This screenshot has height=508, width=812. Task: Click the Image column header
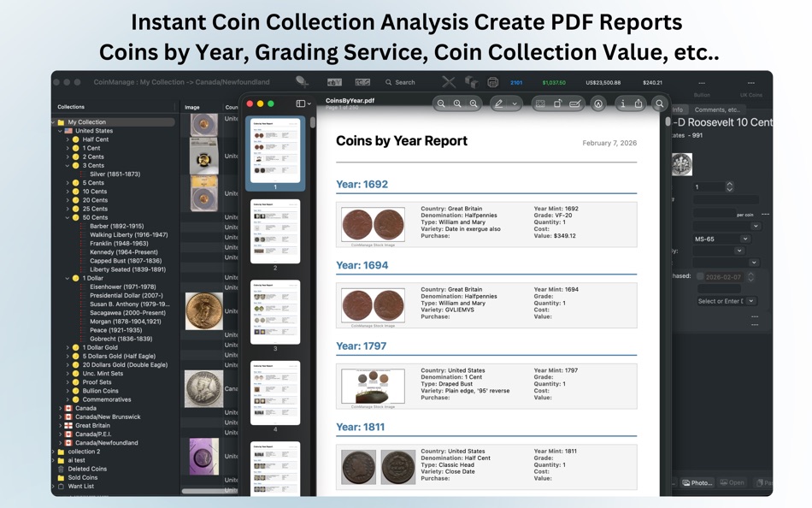click(192, 107)
